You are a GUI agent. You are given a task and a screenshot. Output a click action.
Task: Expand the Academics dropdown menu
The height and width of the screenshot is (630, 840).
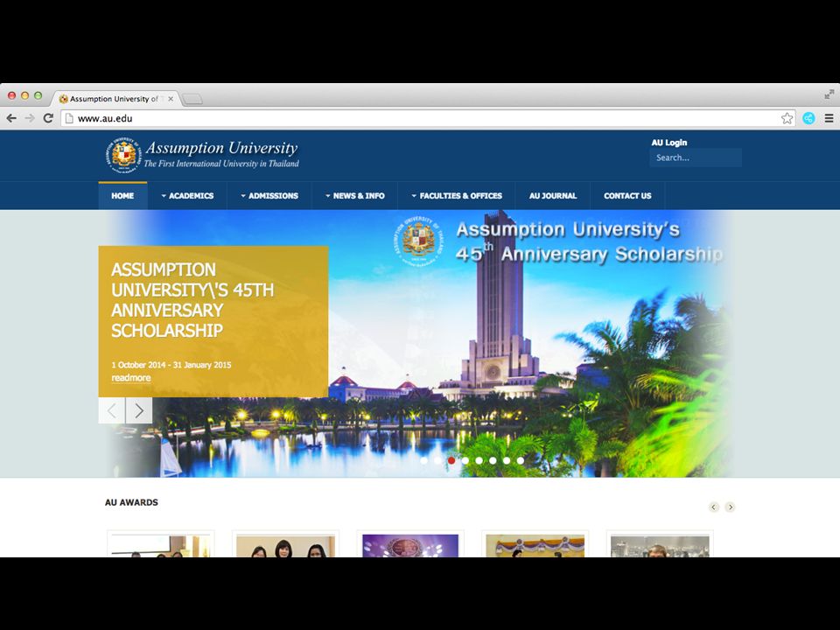(x=187, y=195)
